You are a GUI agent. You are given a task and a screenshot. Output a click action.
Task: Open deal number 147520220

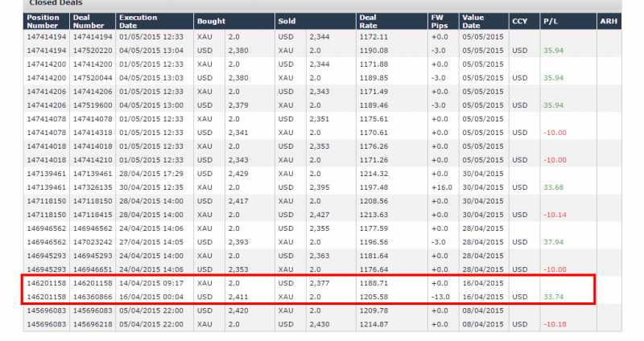pos(92,50)
